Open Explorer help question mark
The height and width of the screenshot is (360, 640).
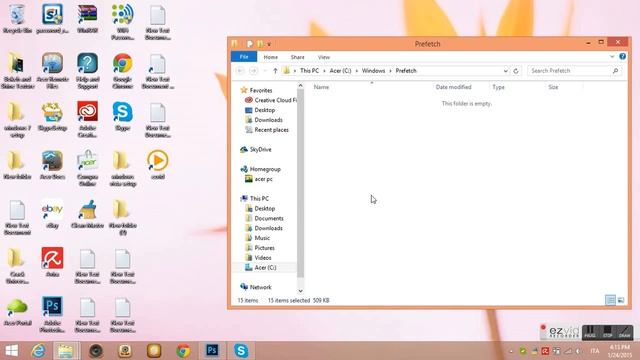pyautogui.click(x=622, y=56)
